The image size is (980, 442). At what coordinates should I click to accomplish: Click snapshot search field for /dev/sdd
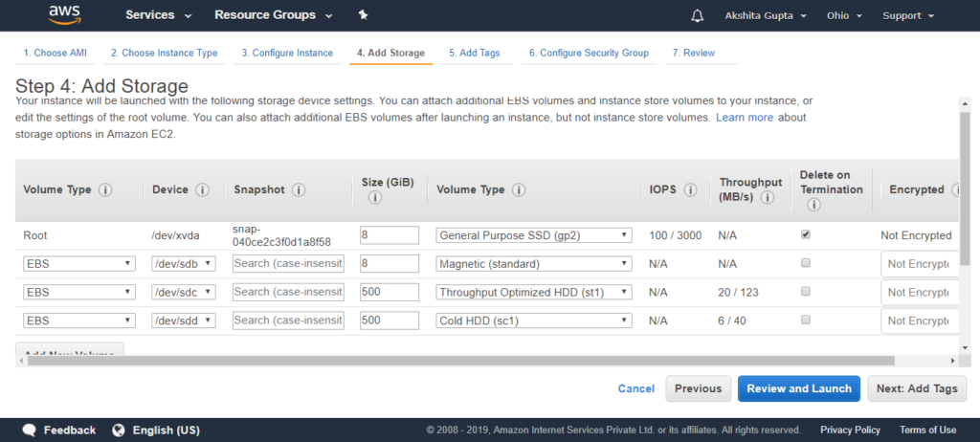tap(288, 320)
